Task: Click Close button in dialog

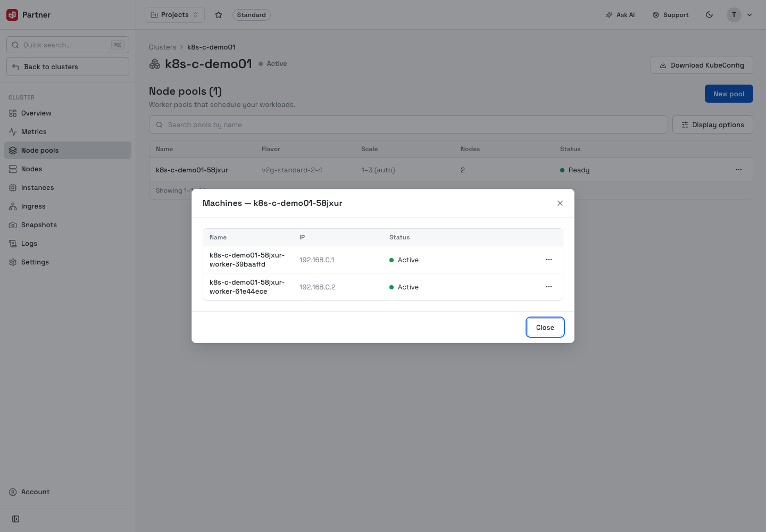Action: [x=545, y=327]
